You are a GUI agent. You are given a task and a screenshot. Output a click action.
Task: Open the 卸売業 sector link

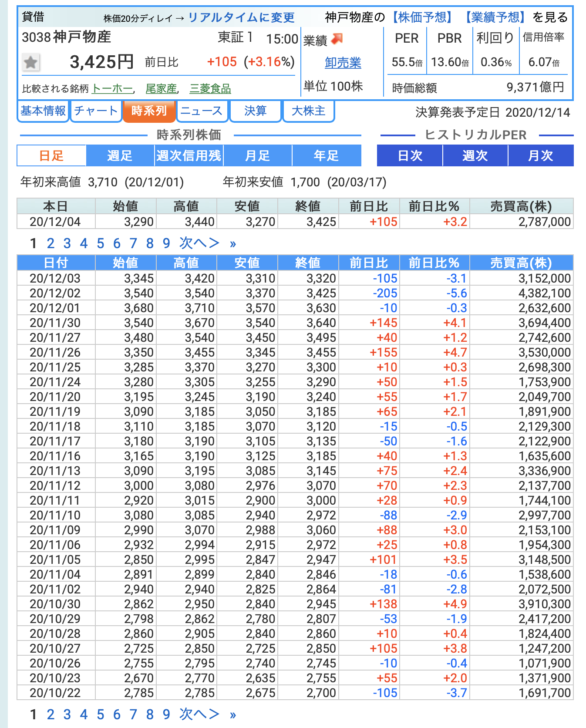tap(343, 63)
